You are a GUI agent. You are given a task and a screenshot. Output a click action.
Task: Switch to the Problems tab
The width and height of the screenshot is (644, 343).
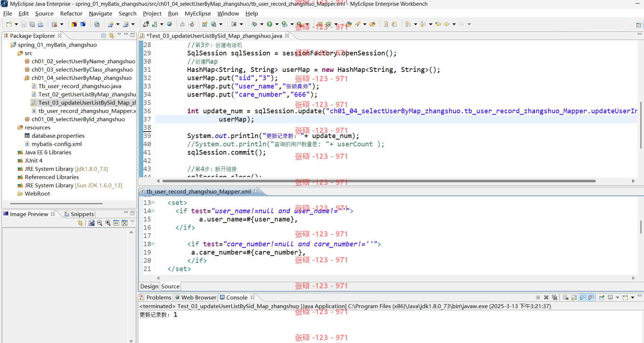click(156, 298)
